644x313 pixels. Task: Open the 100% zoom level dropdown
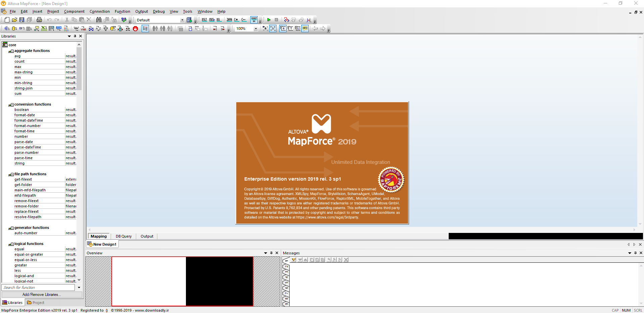[256, 28]
